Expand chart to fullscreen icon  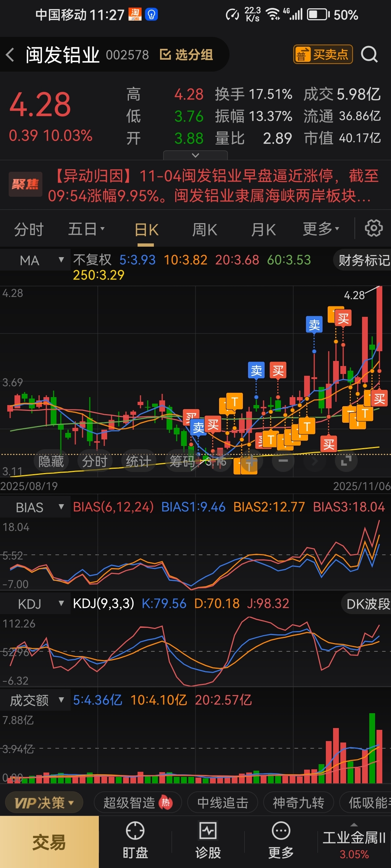click(x=346, y=461)
